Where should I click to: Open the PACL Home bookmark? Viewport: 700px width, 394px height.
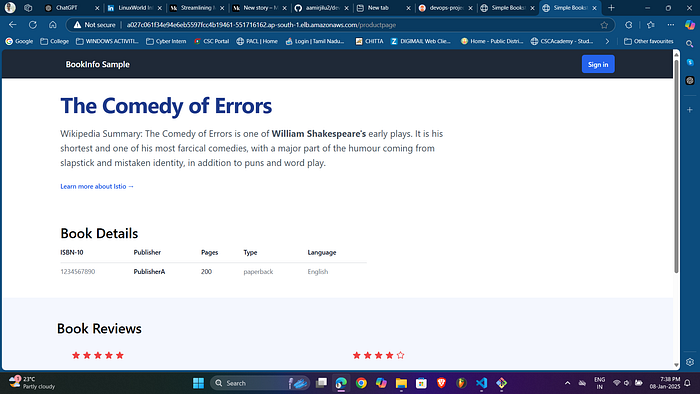tap(257, 41)
